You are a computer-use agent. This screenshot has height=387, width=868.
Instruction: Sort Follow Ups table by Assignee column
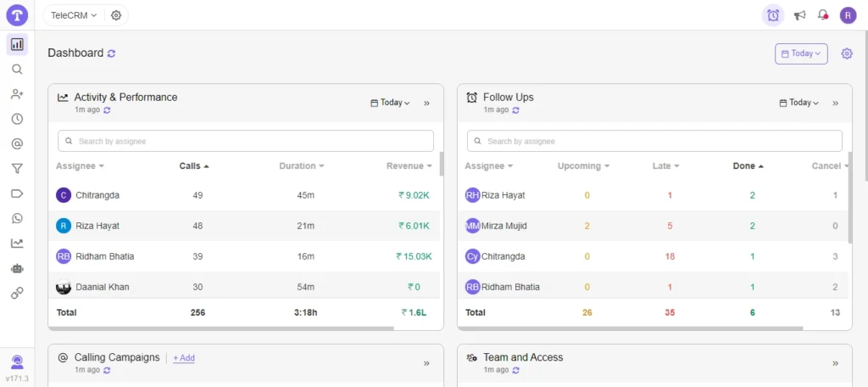(489, 165)
